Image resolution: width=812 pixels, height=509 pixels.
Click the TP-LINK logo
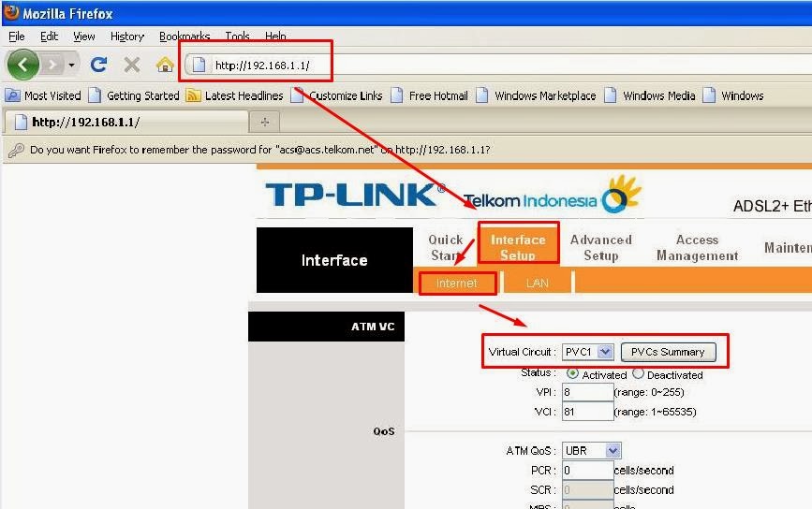355,195
